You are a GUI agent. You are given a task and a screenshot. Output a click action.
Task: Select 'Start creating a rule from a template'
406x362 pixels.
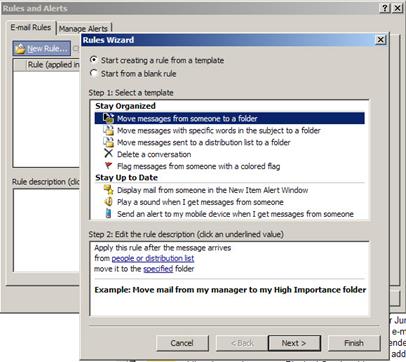tap(157, 60)
